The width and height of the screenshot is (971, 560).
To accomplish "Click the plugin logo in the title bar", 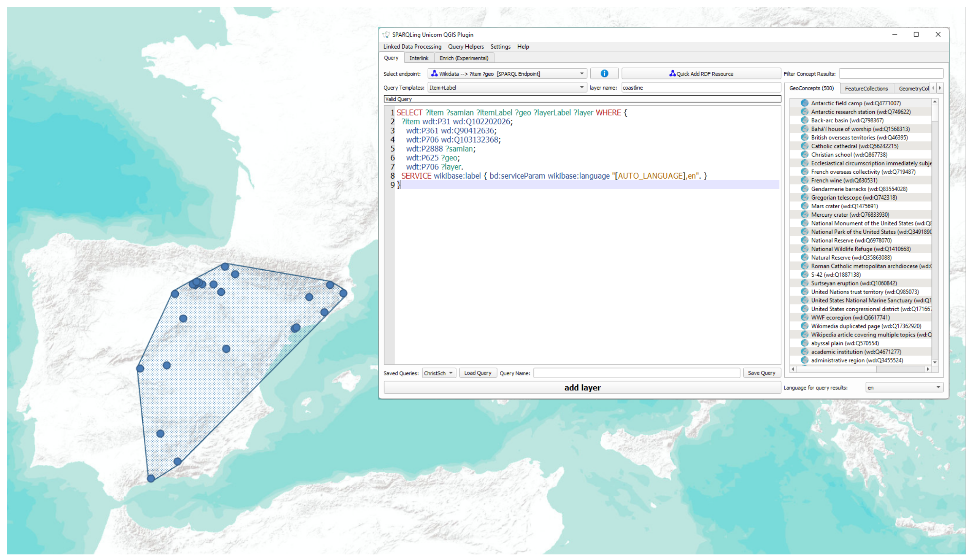I will [386, 35].
